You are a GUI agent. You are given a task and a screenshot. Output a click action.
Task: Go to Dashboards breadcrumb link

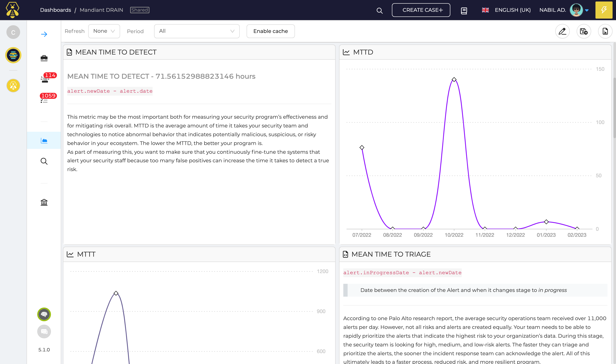point(55,10)
